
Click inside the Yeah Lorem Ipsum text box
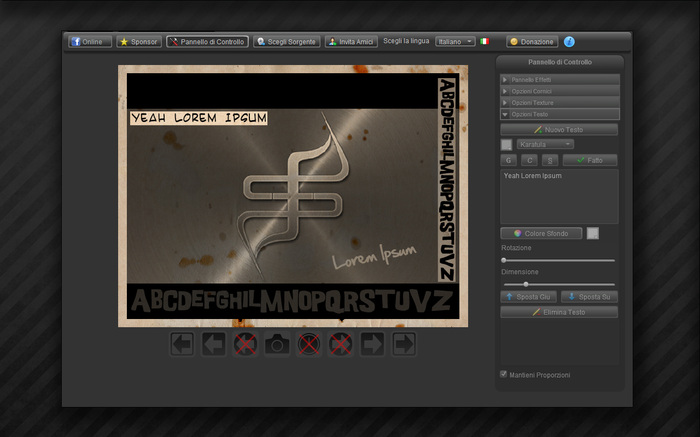pos(560,196)
